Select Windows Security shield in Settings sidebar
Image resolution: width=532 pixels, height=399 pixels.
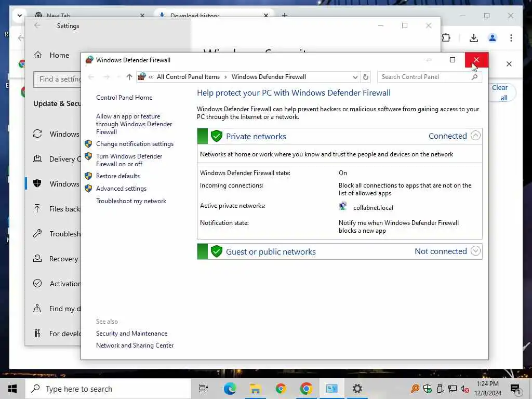point(37,184)
